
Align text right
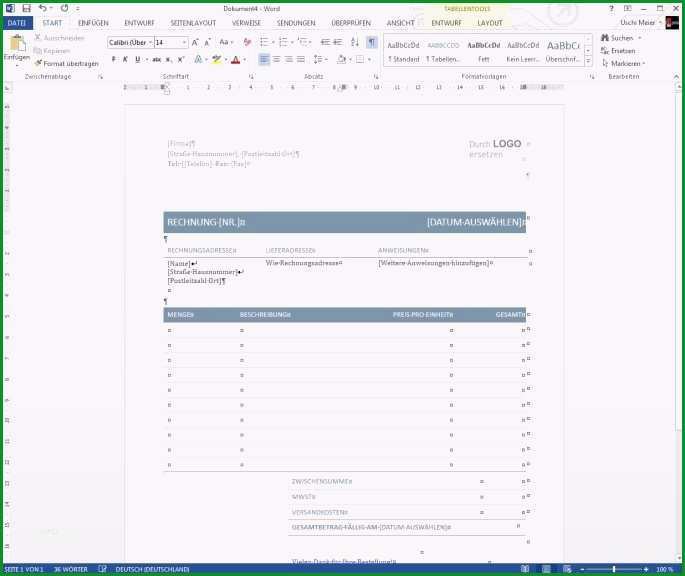(289, 59)
